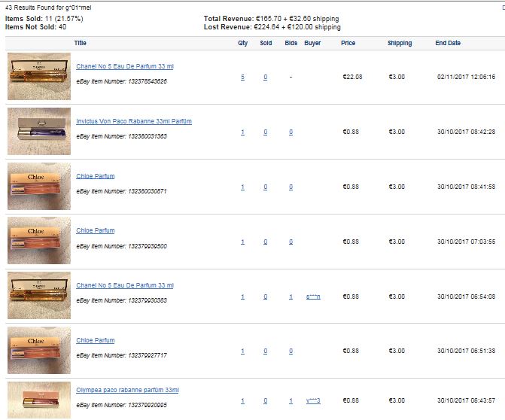Sort results by Bids column header
The width and height of the screenshot is (505, 420).
coord(291,43)
